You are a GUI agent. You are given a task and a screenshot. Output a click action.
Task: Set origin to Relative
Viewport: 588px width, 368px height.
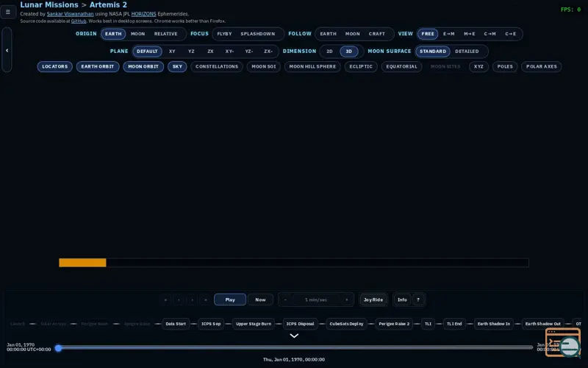166,34
